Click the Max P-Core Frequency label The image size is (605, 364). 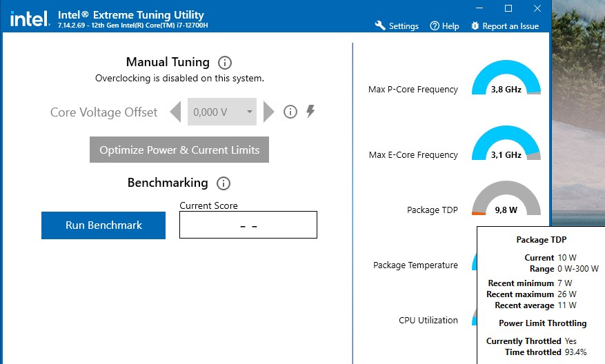click(x=413, y=90)
